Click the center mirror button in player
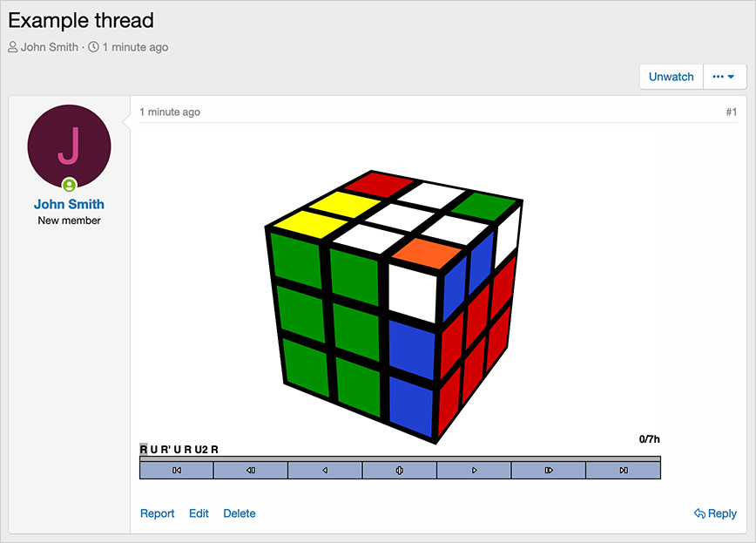756x543 pixels. pyautogui.click(x=399, y=471)
